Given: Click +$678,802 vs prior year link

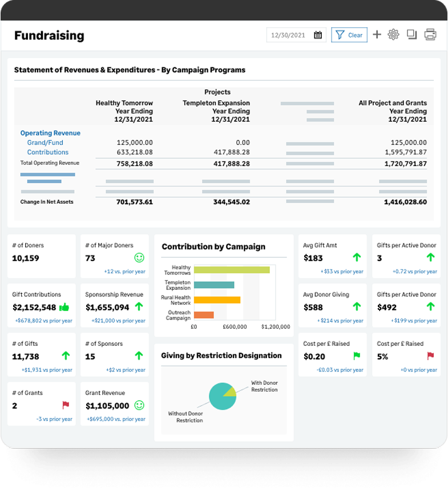Looking at the screenshot, I should pyautogui.click(x=43, y=321).
